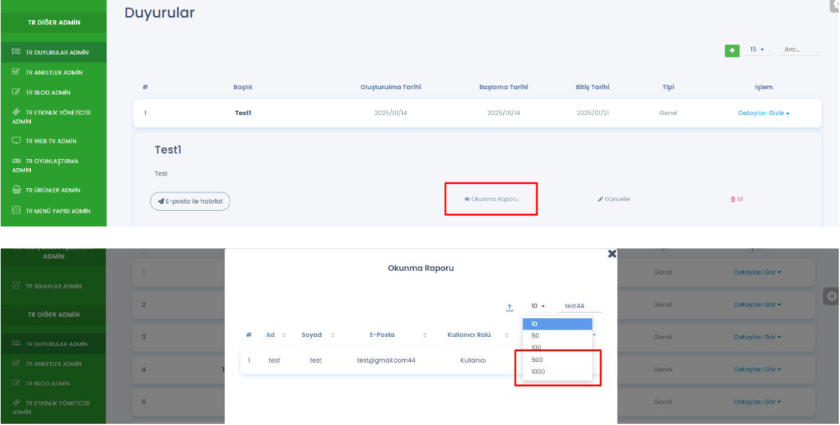Click Güncelle pencil edit link
840x425 pixels.
[614, 199]
